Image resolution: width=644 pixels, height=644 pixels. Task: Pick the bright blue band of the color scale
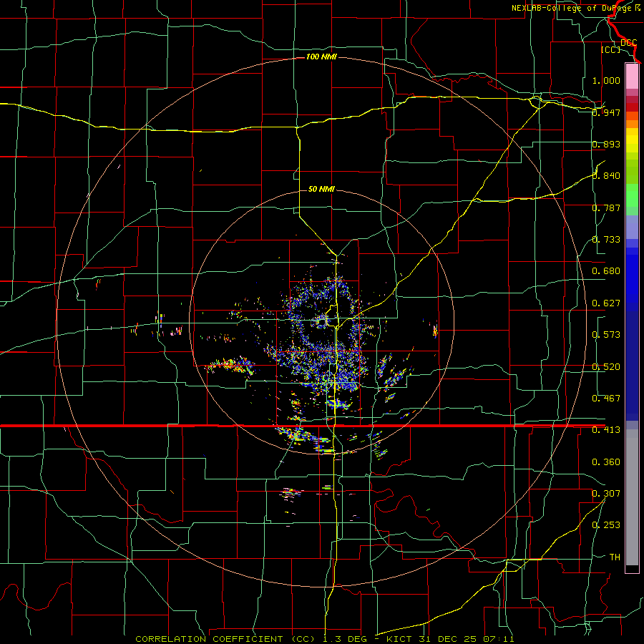(x=632, y=278)
